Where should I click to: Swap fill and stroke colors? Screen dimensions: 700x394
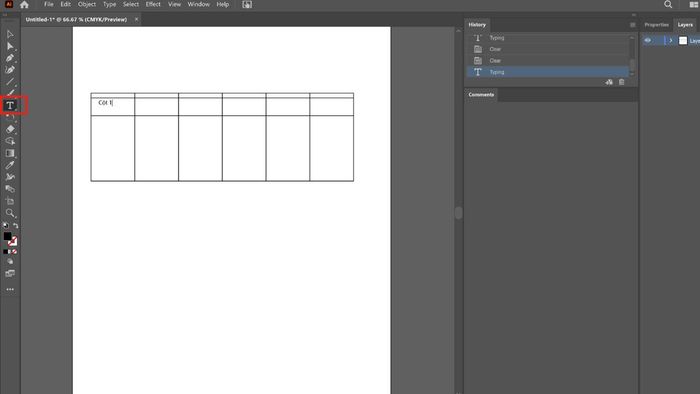coord(16,225)
